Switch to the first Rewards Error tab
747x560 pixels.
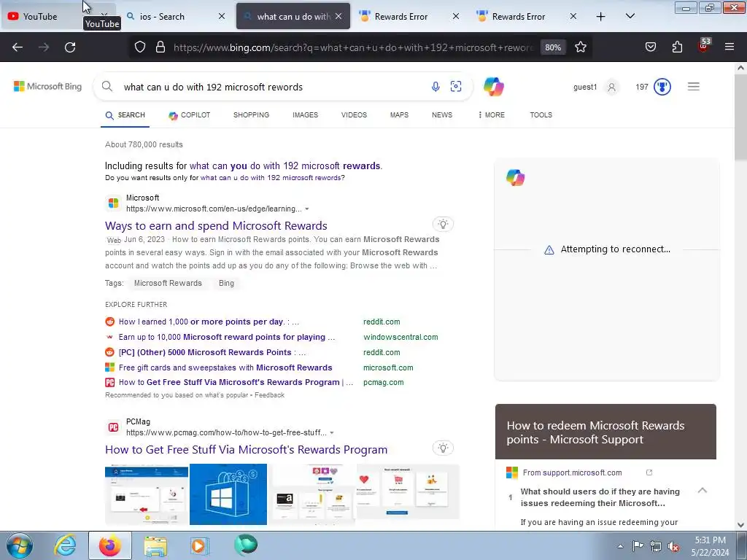[401, 16]
